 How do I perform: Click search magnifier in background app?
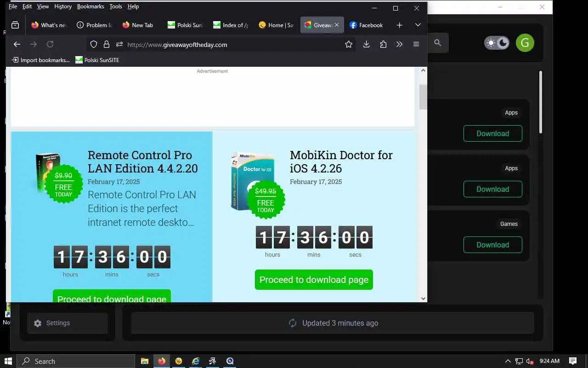pyautogui.click(x=438, y=43)
